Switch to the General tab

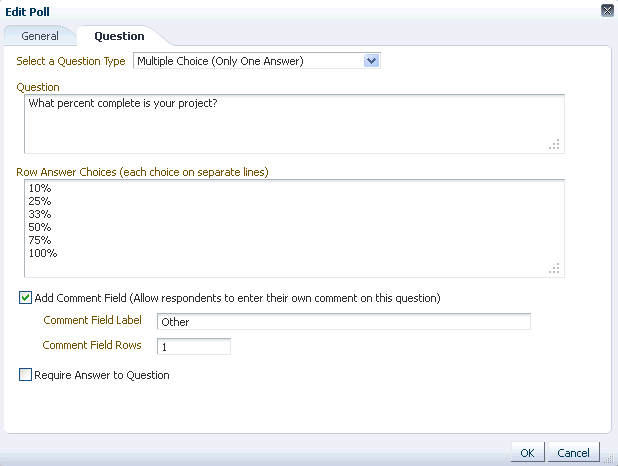coord(40,36)
